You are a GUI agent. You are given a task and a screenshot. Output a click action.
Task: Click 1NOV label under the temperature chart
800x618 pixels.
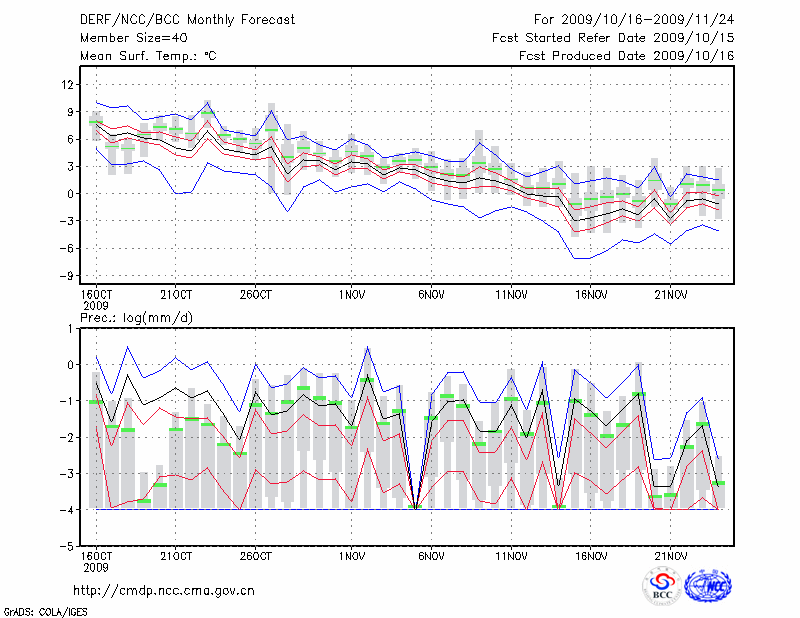(x=351, y=294)
